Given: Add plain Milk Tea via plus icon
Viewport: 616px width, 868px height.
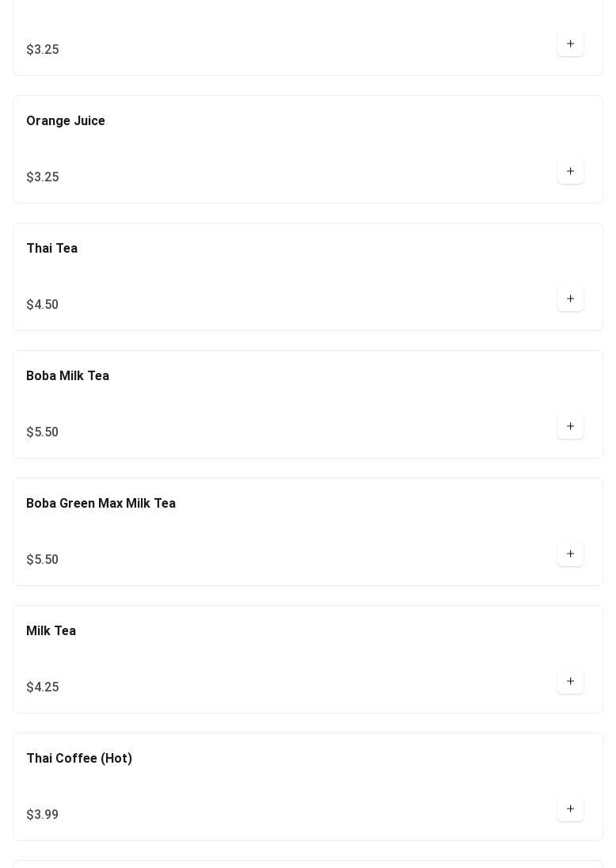Looking at the screenshot, I should pyautogui.click(x=570, y=682).
